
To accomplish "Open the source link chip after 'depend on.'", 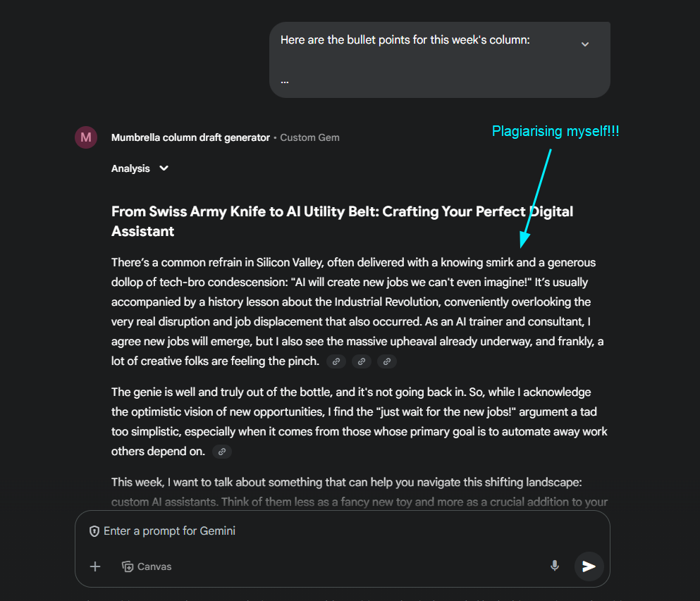I will click(222, 452).
